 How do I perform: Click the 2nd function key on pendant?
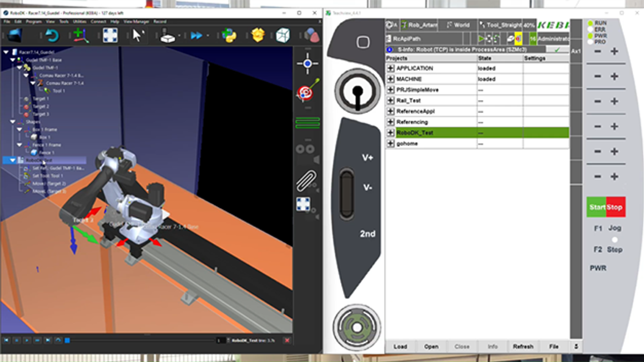[367, 234]
